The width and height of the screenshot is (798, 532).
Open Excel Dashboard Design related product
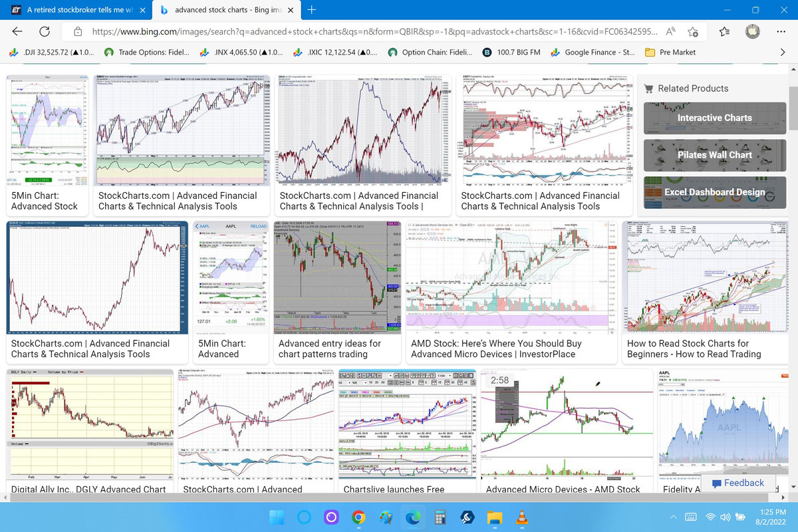(714, 192)
